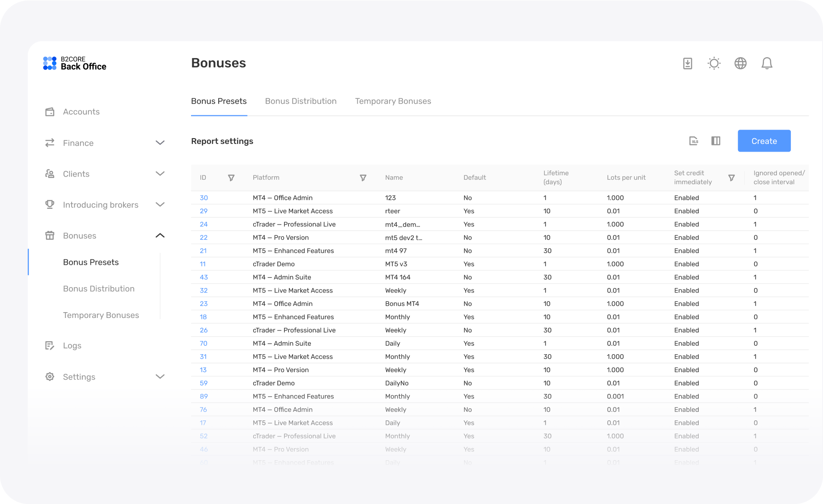Click the Default column header
823x504 pixels.
475,178
